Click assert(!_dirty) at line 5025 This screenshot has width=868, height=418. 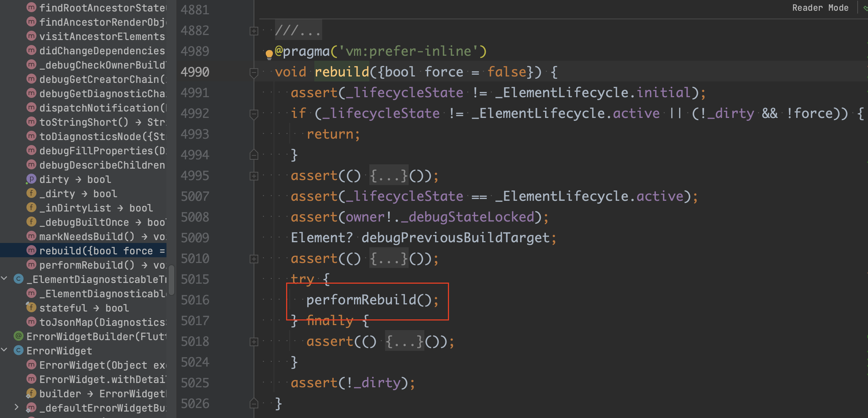point(353,383)
